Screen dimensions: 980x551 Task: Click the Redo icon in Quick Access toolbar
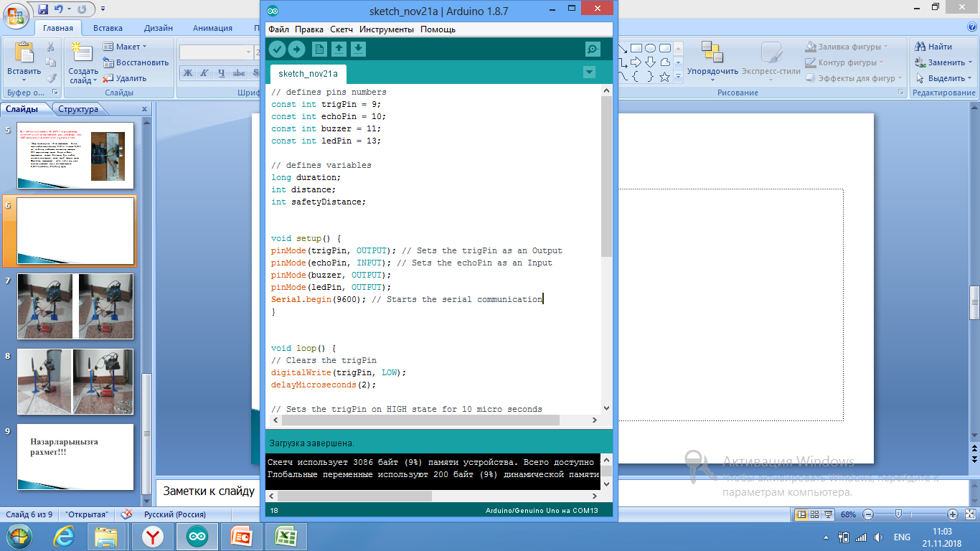81,9
